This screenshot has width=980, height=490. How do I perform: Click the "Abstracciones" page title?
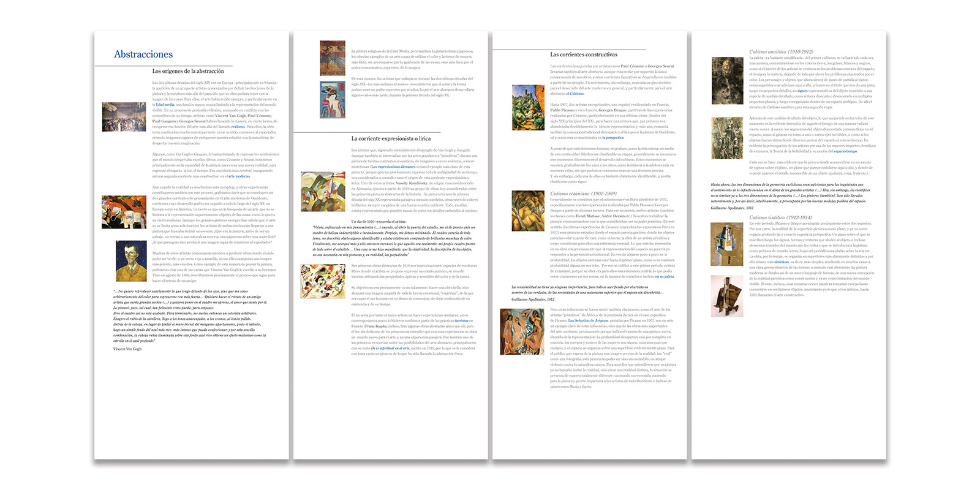pos(143,54)
